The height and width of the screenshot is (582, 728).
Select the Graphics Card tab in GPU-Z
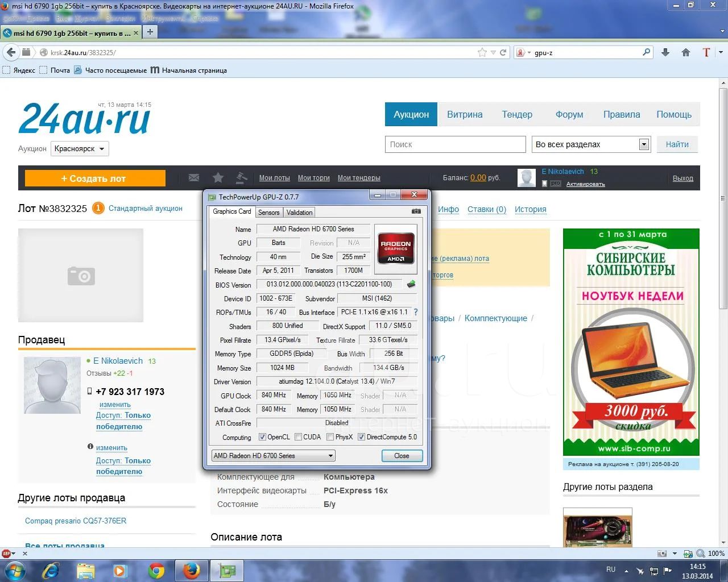[x=232, y=211]
